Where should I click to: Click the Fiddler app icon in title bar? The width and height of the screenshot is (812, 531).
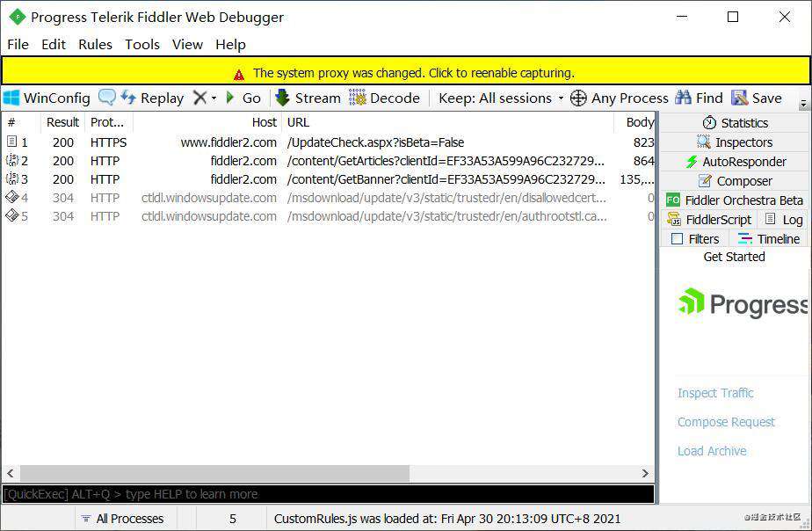17,17
